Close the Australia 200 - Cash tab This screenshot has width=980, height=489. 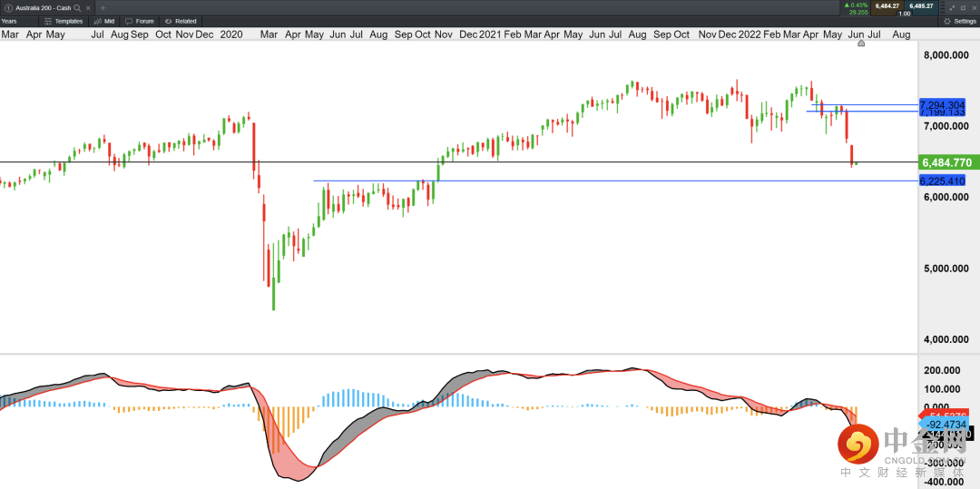[87, 7]
